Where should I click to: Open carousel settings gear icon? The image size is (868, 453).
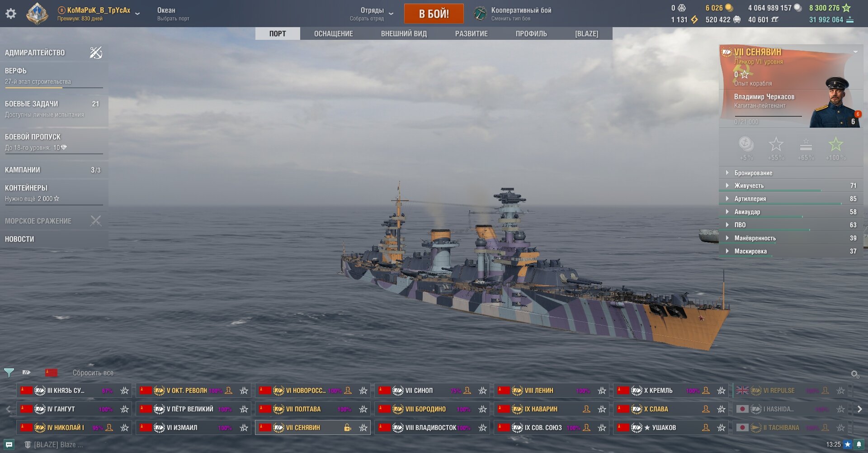[854, 374]
